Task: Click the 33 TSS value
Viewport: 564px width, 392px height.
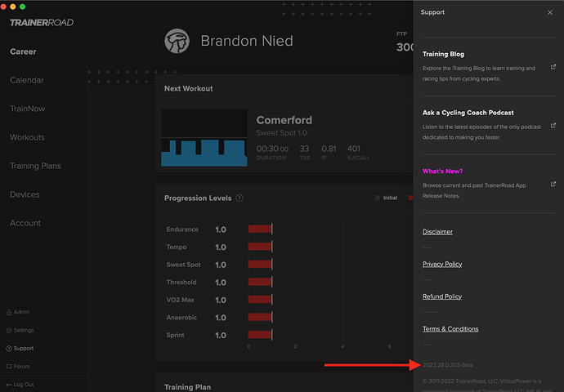Action: pos(304,149)
